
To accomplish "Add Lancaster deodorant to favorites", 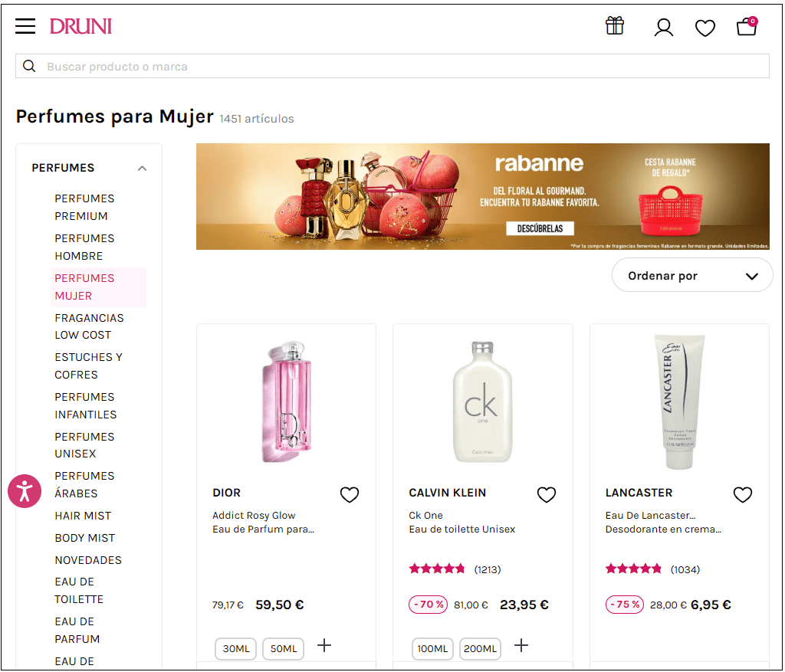I will click(x=742, y=494).
